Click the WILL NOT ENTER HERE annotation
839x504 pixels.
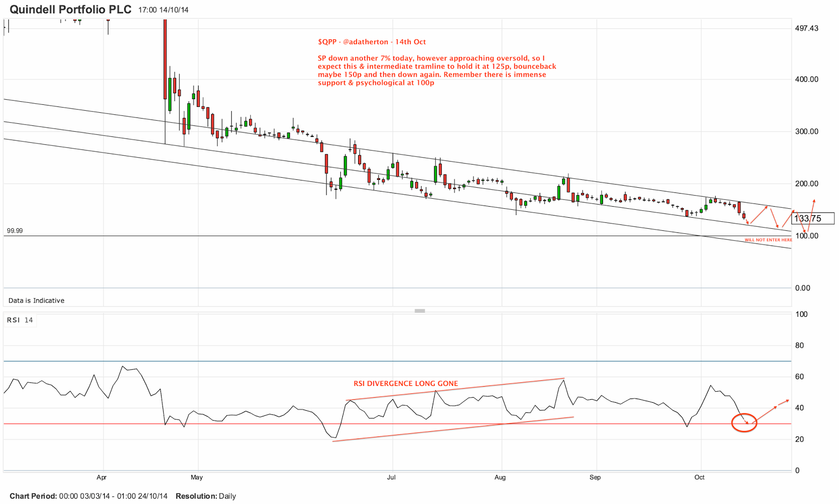coord(768,240)
